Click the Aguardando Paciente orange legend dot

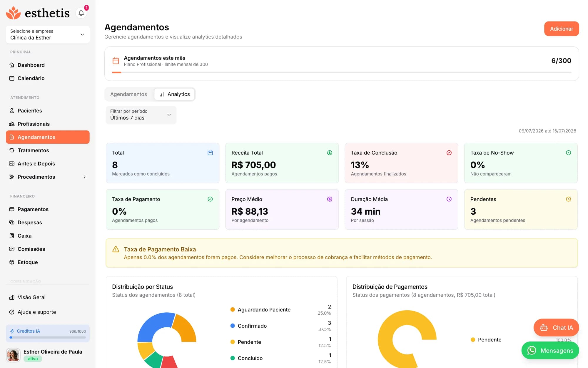click(x=233, y=310)
